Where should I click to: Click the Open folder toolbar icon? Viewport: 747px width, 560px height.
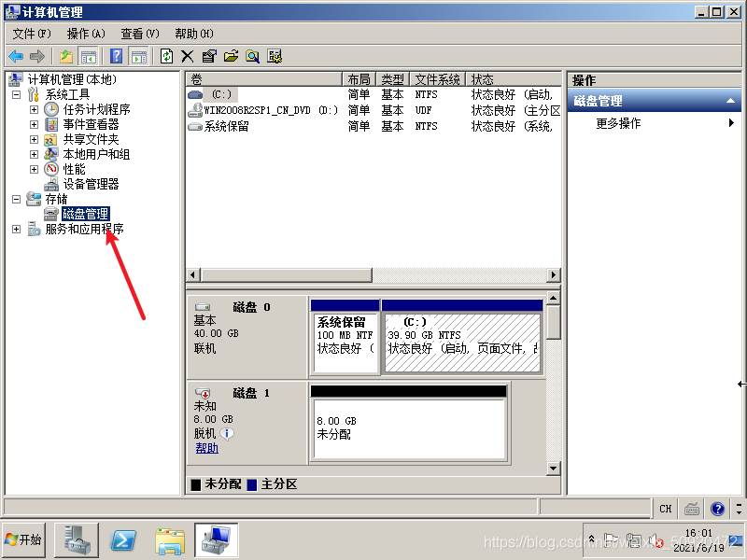(x=231, y=56)
